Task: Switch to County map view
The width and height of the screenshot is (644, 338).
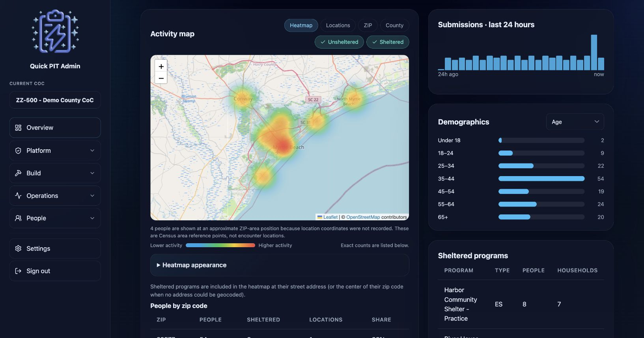Action: tap(394, 25)
